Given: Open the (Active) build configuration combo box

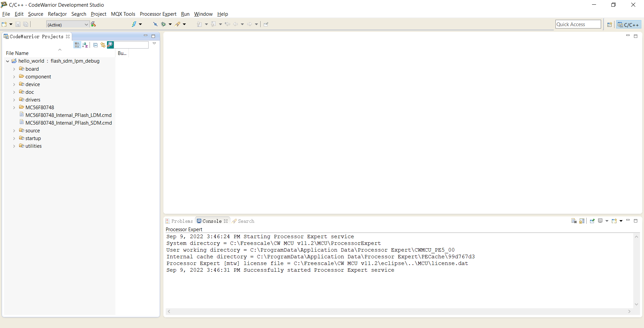Looking at the screenshot, I should pyautogui.click(x=67, y=24).
